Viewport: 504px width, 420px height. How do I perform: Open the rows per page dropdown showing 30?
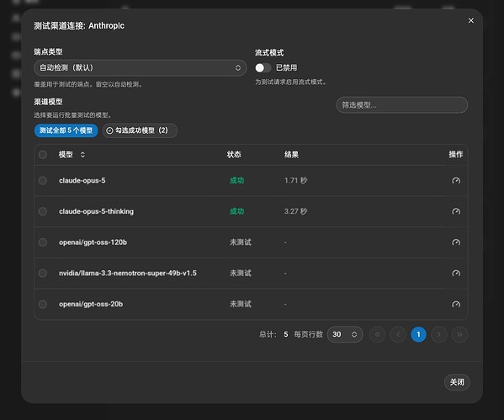[x=345, y=334]
